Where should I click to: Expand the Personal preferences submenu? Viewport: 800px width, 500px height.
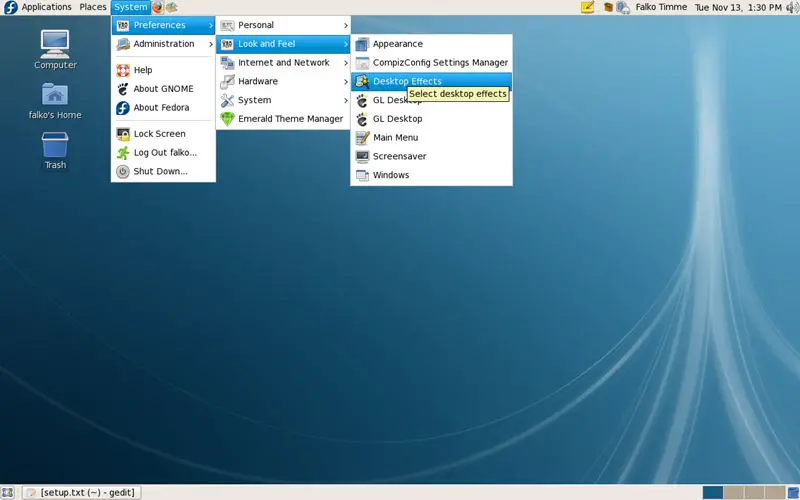283,25
